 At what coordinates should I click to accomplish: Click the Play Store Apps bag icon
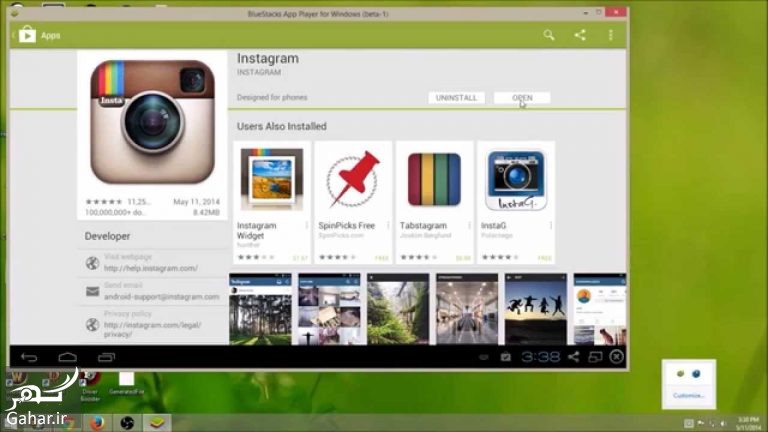tap(27, 35)
